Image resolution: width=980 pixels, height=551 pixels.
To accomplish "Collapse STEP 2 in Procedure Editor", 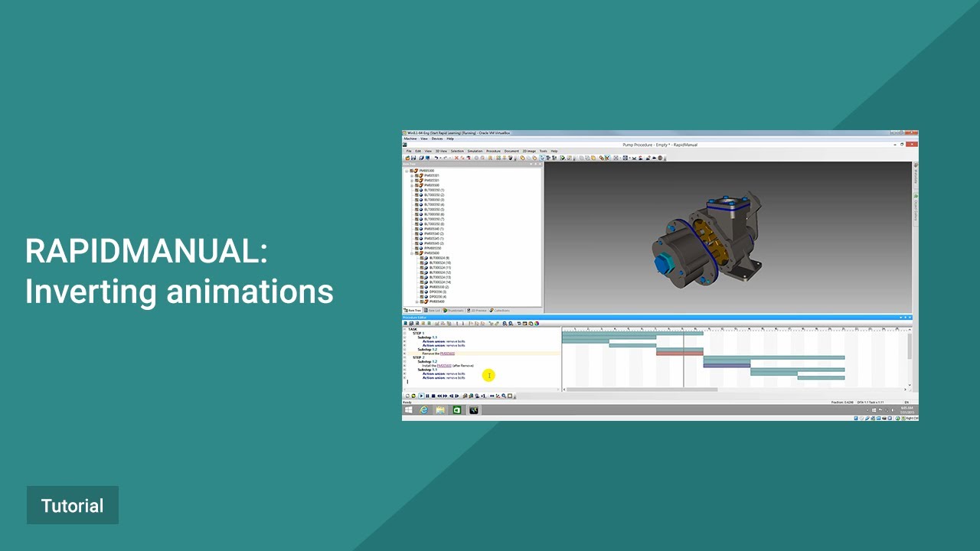I will (x=404, y=357).
